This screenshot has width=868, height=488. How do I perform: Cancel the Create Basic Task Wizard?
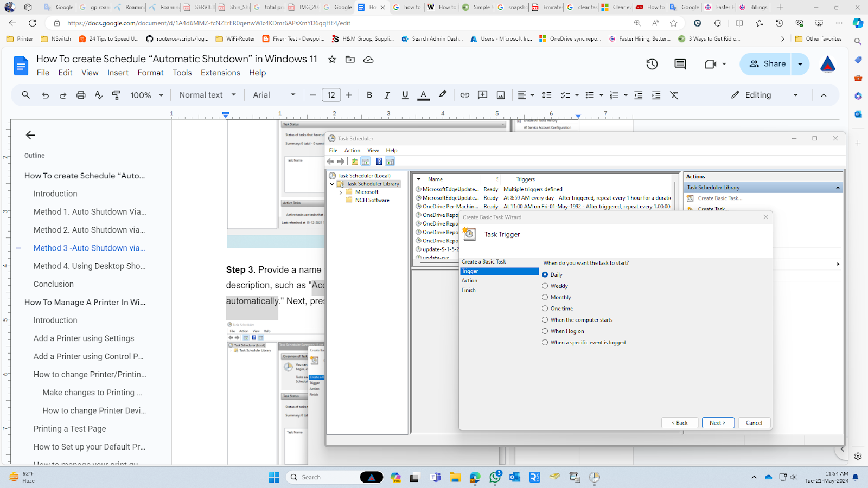754,423
